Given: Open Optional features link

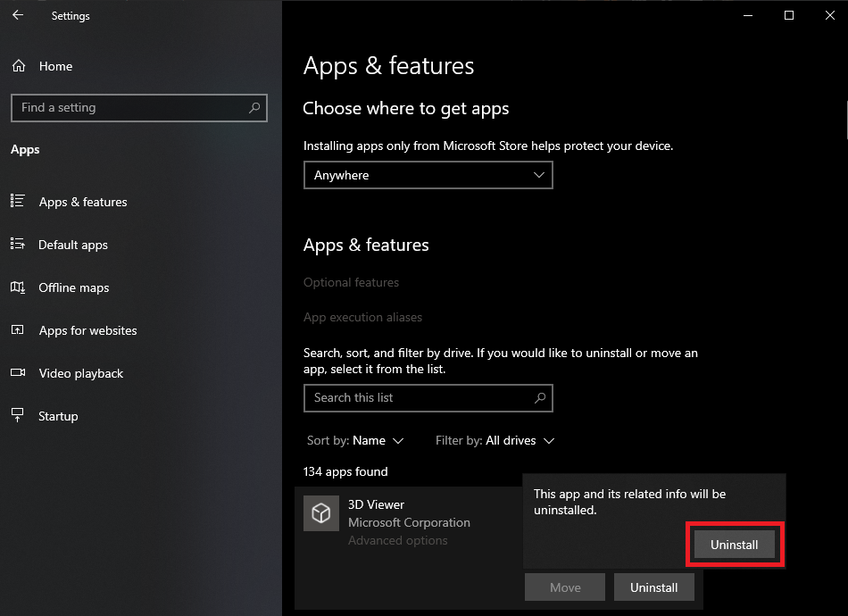Looking at the screenshot, I should (351, 282).
